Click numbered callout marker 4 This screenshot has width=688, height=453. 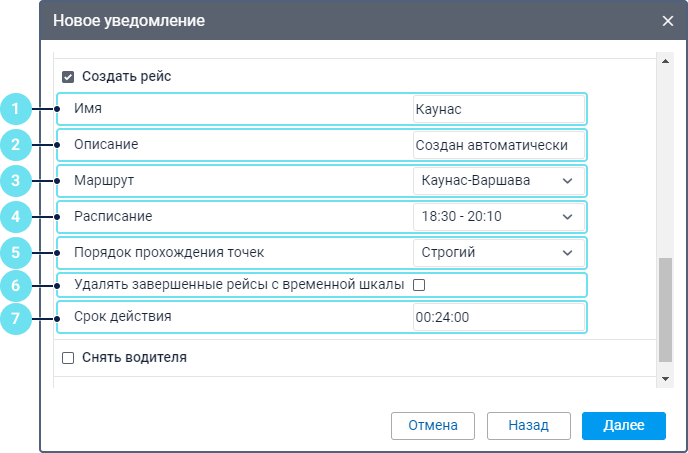point(16,217)
